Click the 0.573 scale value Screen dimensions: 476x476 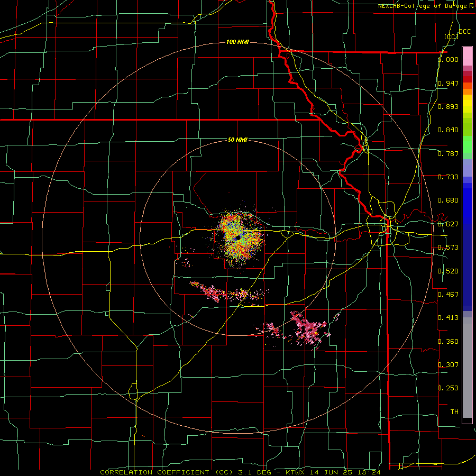pos(448,248)
